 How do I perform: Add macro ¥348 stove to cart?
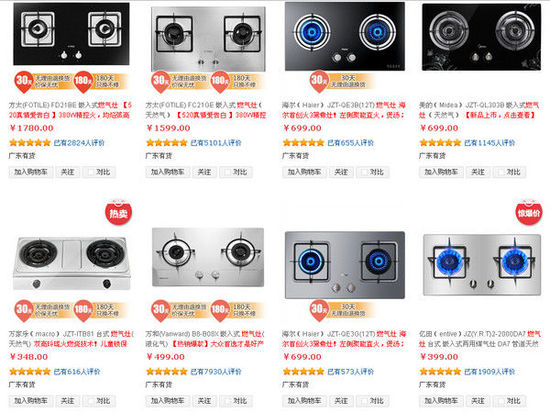coord(31,401)
